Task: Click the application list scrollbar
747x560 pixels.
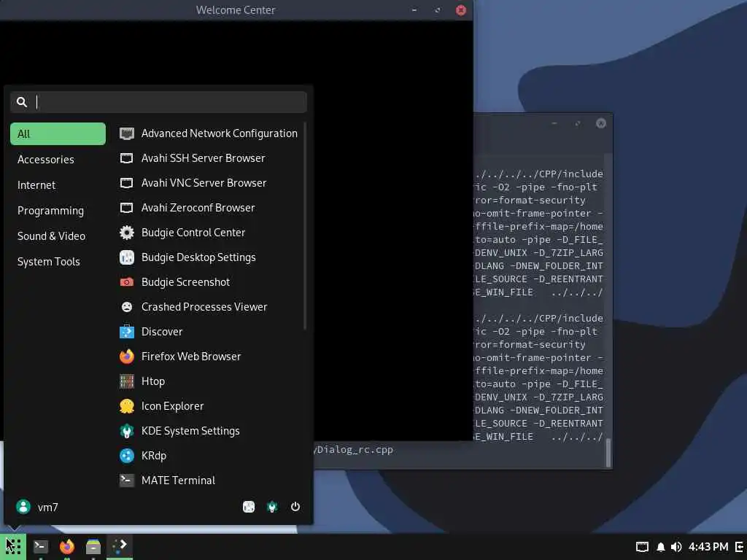Action: 304,226
